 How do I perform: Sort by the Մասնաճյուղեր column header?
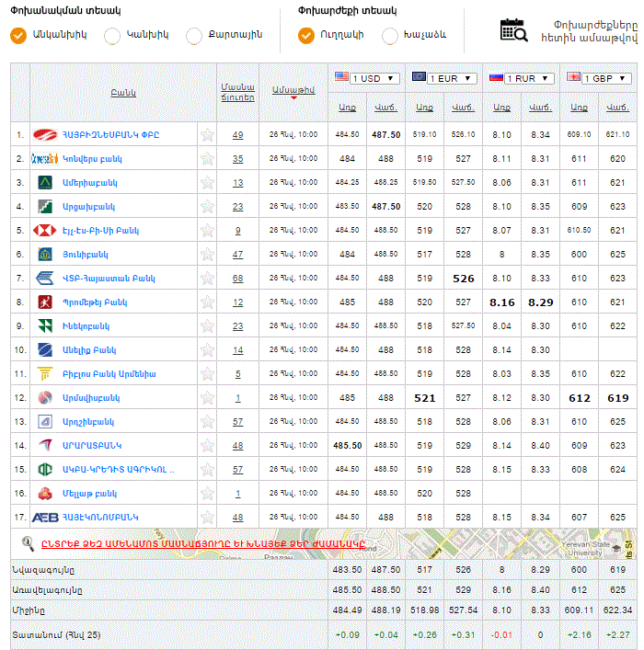237,90
